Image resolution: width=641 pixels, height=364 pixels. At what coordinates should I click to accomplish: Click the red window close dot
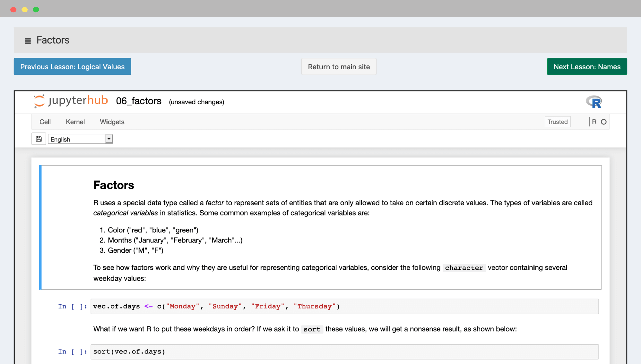click(x=13, y=10)
